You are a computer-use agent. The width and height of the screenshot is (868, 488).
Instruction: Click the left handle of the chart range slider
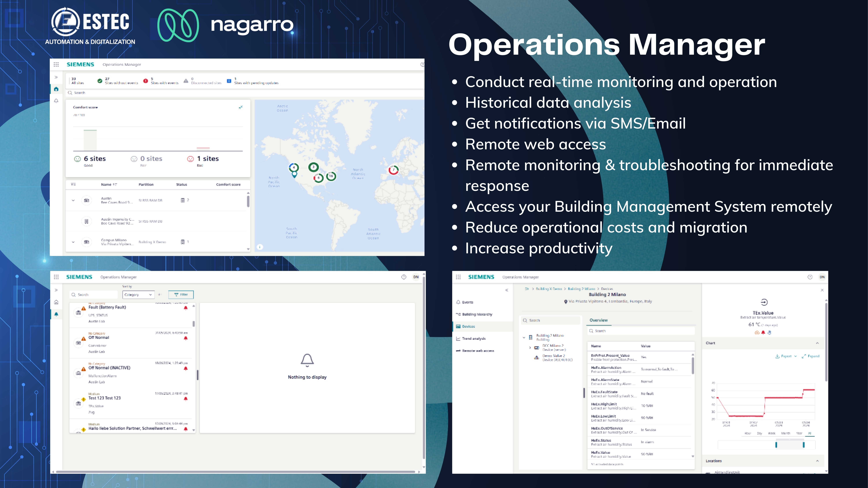click(x=776, y=445)
